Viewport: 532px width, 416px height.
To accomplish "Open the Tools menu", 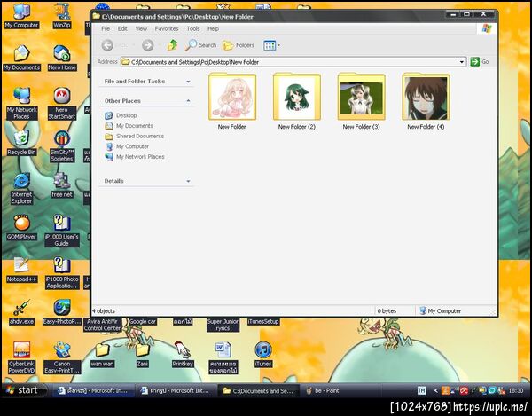I will pos(193,29).
